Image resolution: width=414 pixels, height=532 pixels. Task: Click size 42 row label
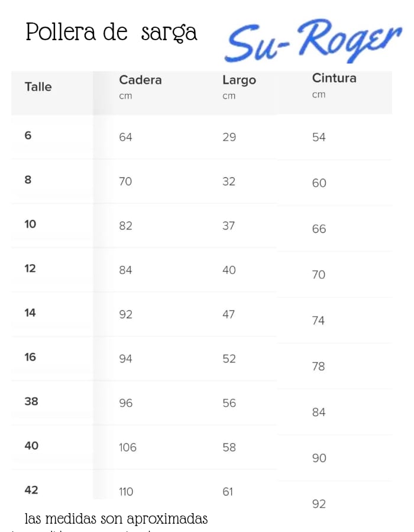click(x=31, y=490)
